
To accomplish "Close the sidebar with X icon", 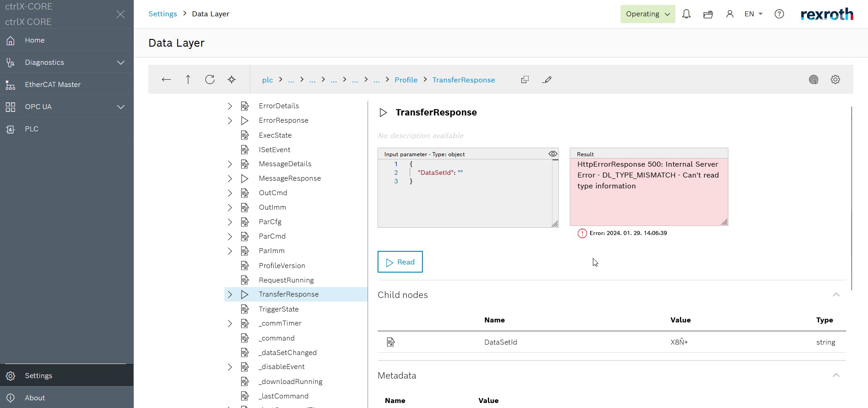I will [x=121, y=14].
